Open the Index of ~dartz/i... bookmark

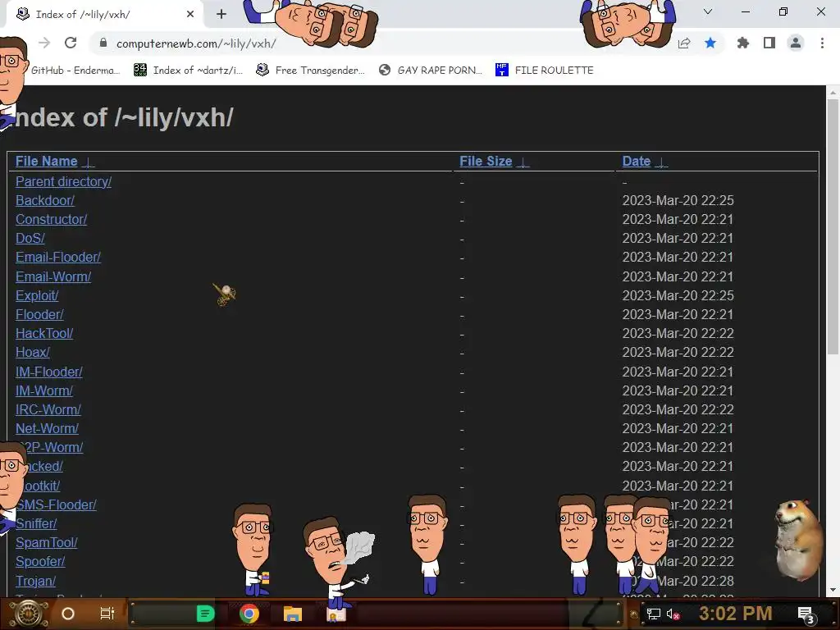(x=188, y=71)
